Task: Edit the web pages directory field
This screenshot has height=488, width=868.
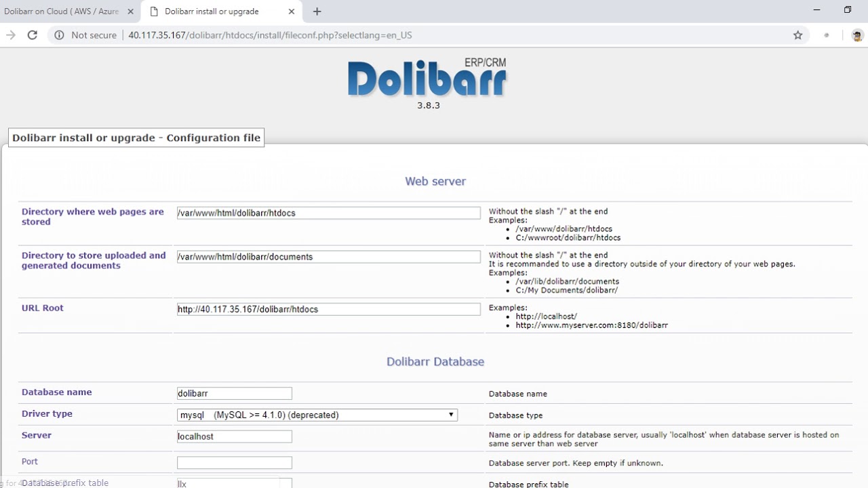Action: 328,213
